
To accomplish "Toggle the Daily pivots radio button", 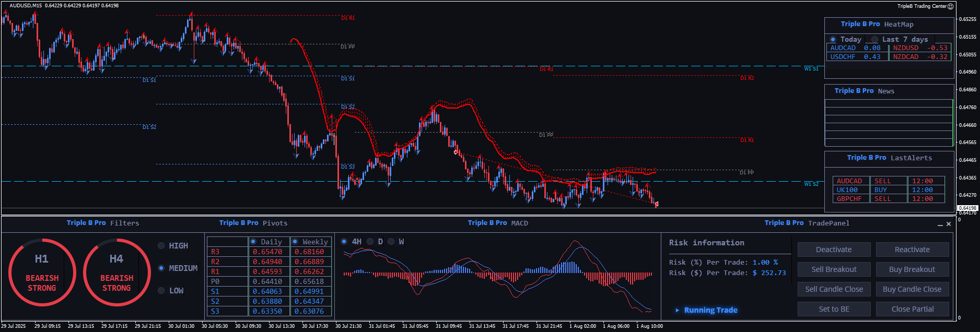I will pyautogui.click(x=253, y=242).
